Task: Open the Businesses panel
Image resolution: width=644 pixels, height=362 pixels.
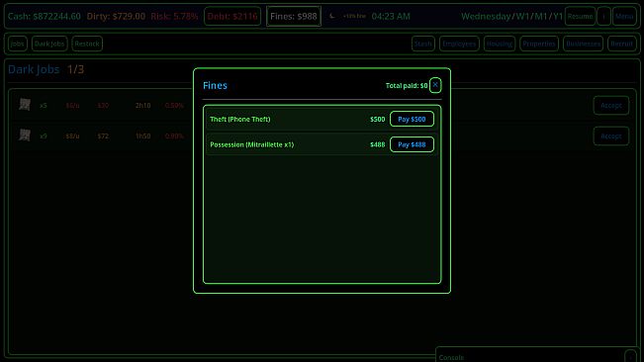Action: click(584, 44)
